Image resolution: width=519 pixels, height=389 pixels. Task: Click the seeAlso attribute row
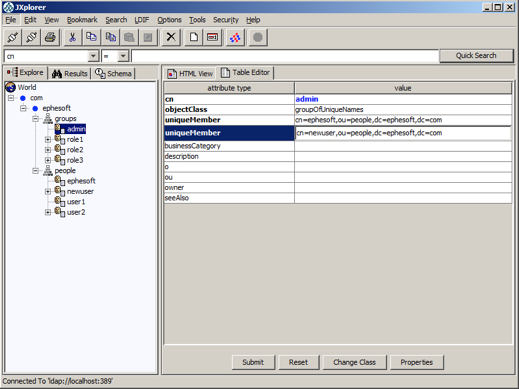tap(338, 198)
